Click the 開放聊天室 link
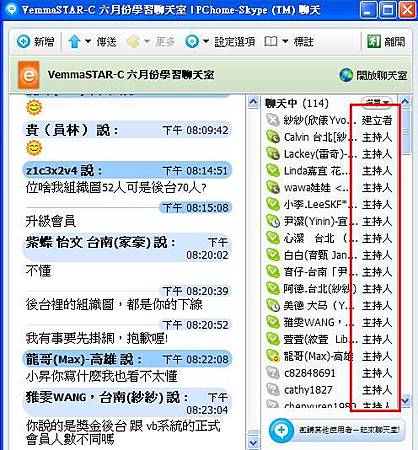The width and height of the screenshot is (418, 450). [382, 75]
